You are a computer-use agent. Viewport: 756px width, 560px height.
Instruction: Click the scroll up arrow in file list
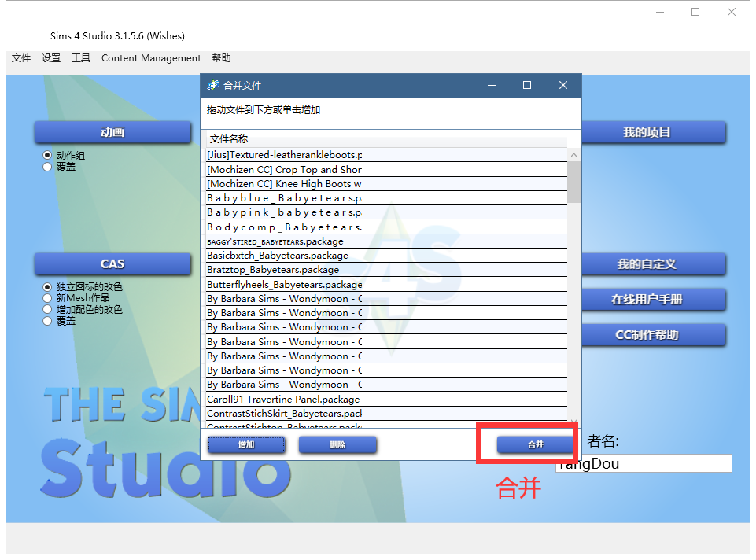point(573,155)
